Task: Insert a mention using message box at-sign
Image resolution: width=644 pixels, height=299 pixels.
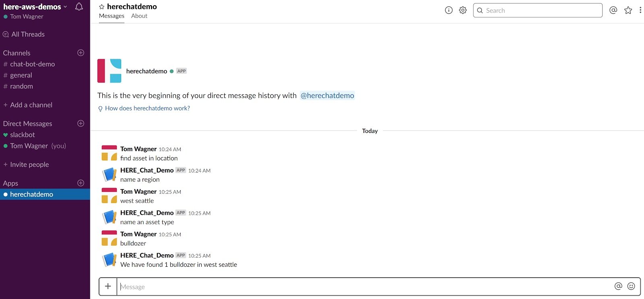Action: pyautogui.click(x=618, y=286)
